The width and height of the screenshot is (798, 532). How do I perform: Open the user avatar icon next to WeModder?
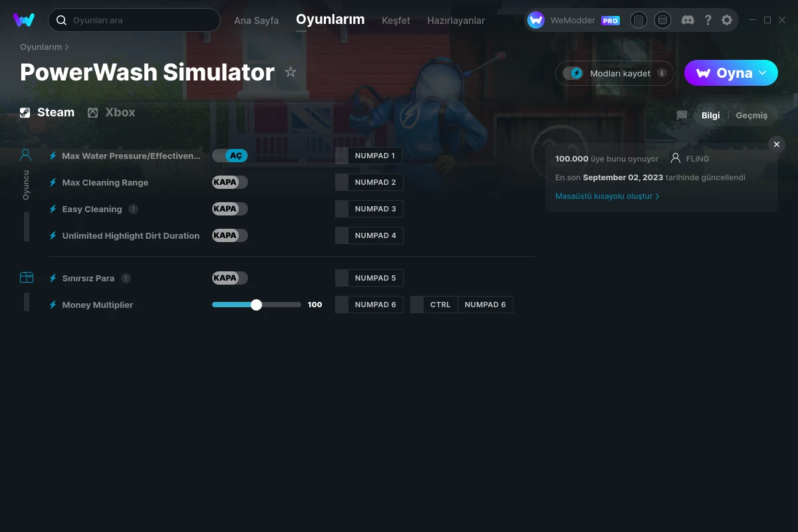tap(536, 20)
